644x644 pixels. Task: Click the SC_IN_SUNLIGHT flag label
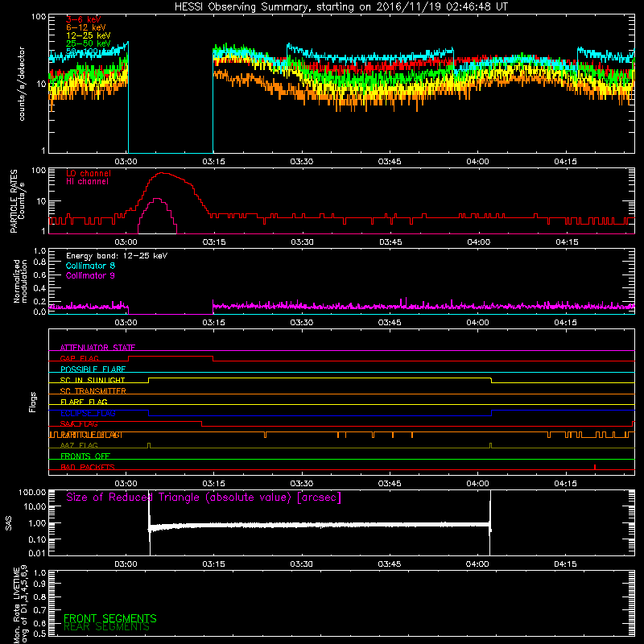93,380
